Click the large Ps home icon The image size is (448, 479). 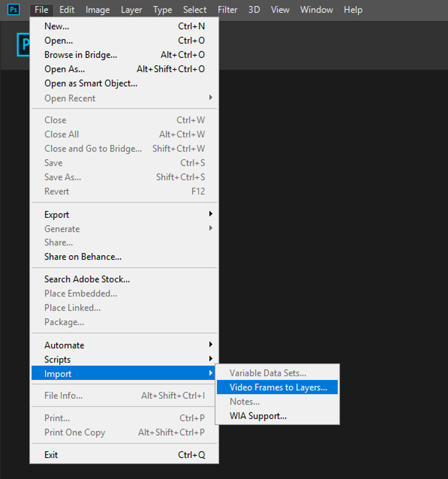click(23, 45)
